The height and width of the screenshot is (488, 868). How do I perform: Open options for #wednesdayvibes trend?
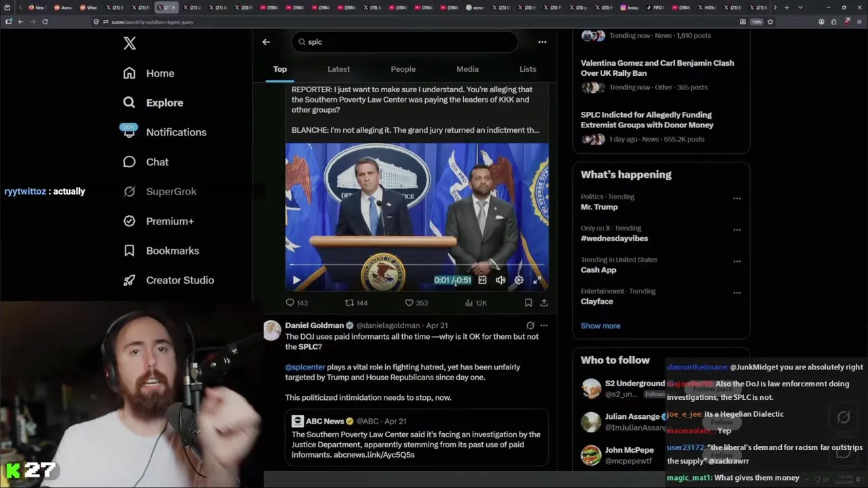tap(736, 230)
